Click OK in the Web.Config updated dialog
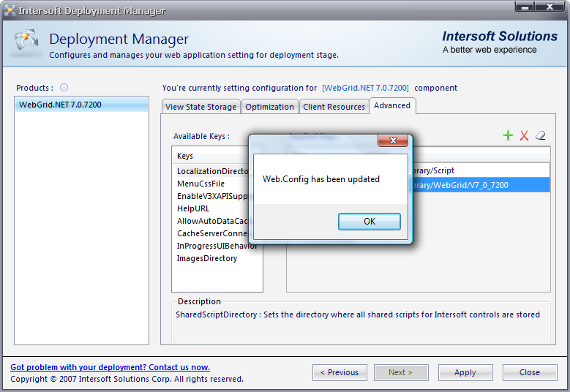Viewport: 570px width, 392px height. point(370,222)
